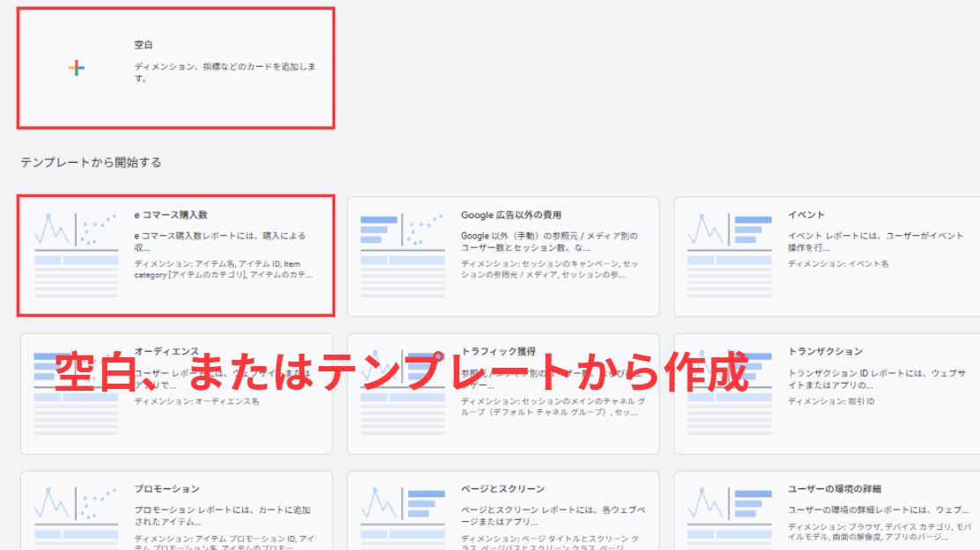Select the イベント template title
The image size is (980, 550).
coord(807,215)
